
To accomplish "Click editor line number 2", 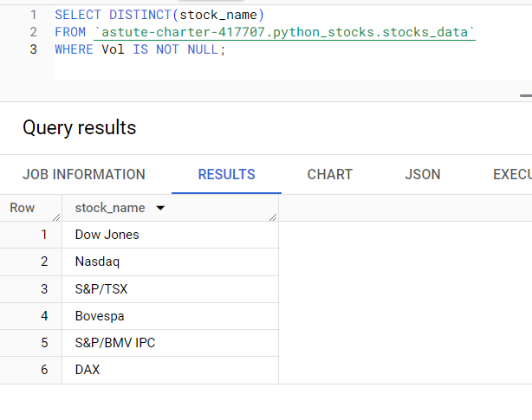I will 33,32.
